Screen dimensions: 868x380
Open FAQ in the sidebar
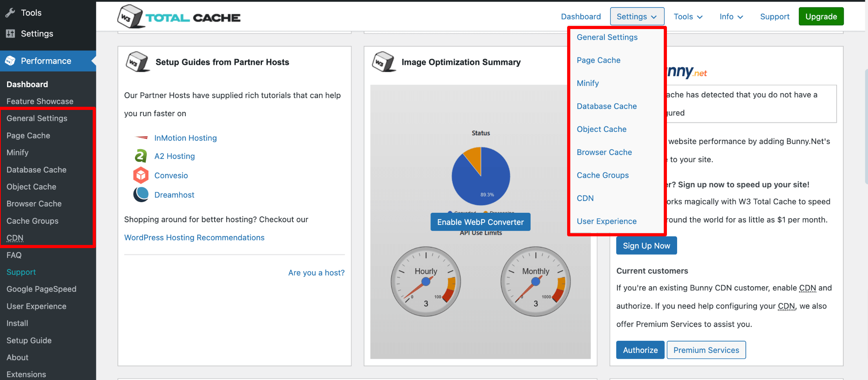point(14,255)
